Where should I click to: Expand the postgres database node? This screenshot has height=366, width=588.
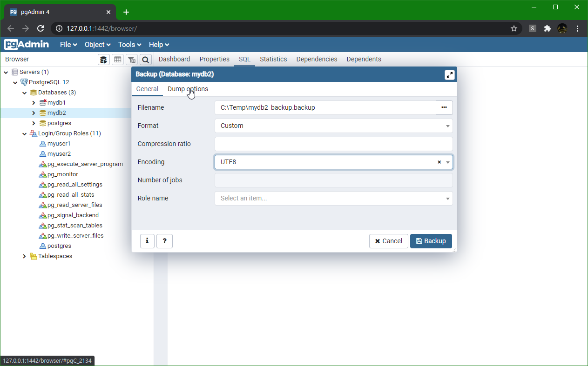34,123
